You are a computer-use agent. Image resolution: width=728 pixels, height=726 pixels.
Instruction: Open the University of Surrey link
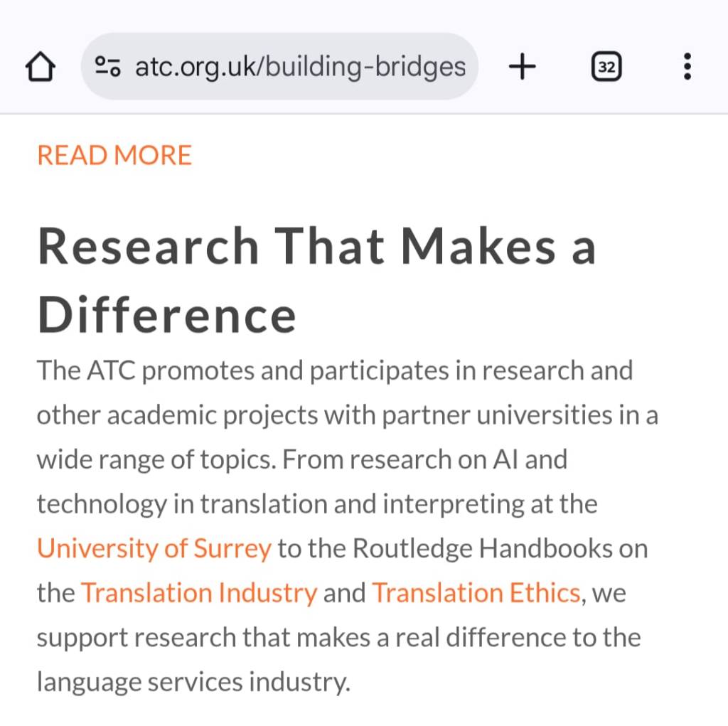[154, 549]
